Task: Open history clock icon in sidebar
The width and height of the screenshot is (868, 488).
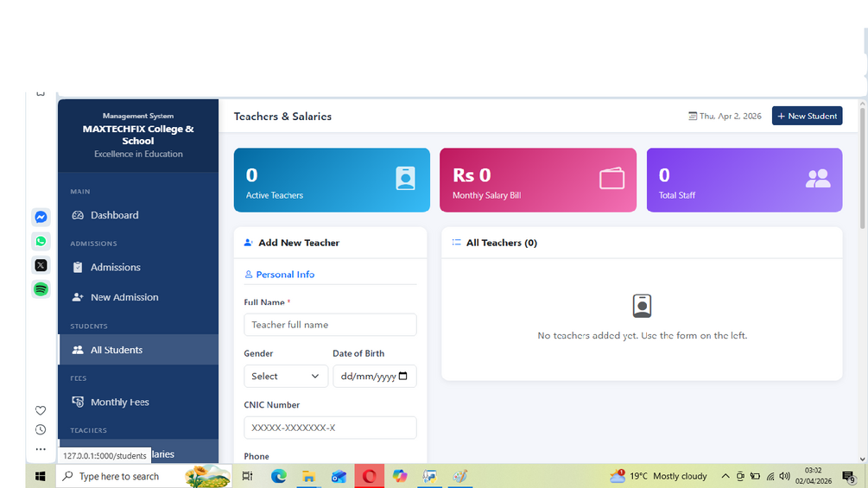Action: pyautogui.click(x=41, y=429)
